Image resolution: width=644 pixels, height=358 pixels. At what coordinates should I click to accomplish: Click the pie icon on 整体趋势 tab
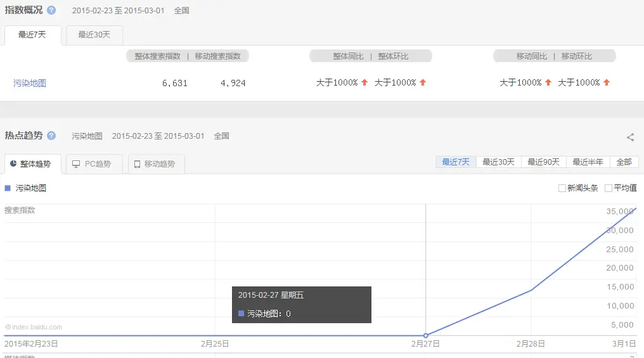pyautogui.click(x=13, y=163)
